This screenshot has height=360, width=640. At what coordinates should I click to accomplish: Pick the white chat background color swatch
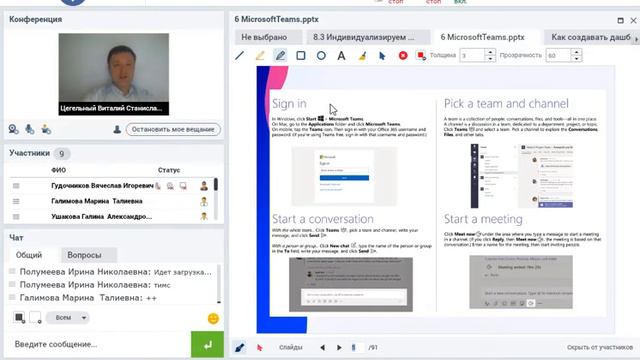(x=36, y=317)
